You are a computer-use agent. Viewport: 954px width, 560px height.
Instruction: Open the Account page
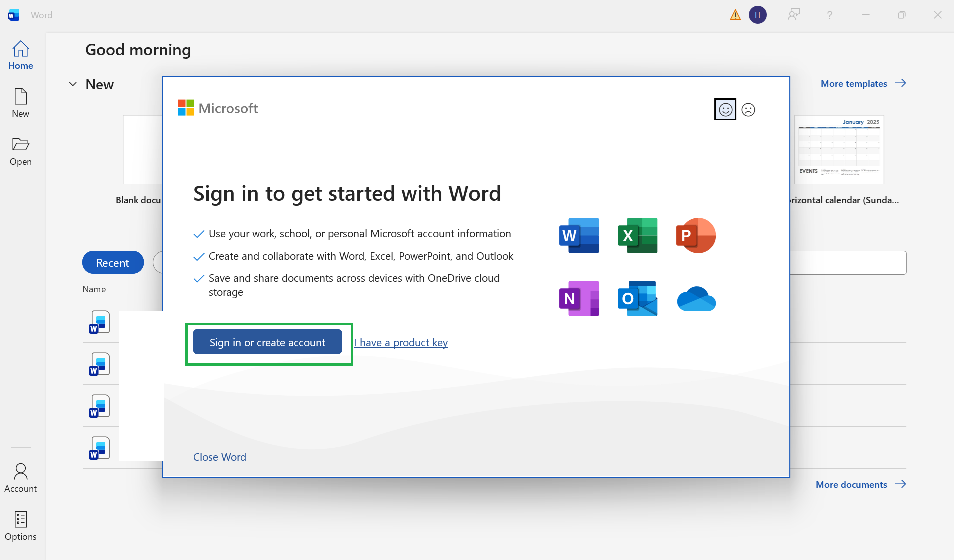click(x=21, y=478)
